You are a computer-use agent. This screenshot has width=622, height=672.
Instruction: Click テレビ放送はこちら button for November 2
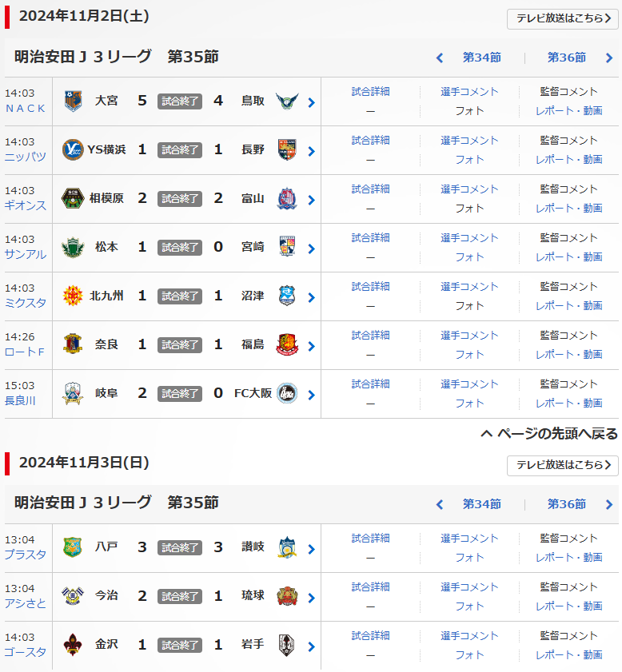(x=563, y=18)
